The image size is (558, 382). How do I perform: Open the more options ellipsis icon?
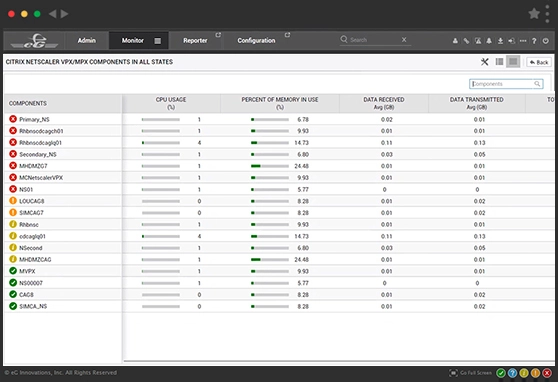coord(523,41)
